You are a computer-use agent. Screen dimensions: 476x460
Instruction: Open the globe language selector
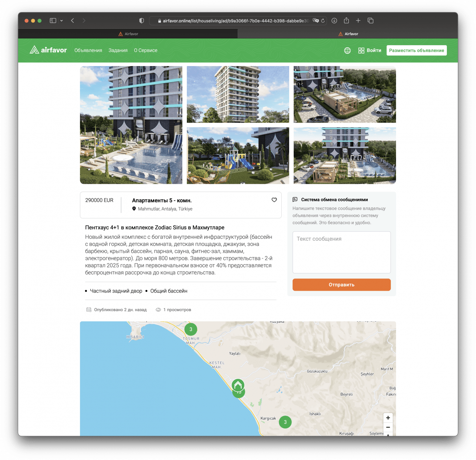(347, 50)
